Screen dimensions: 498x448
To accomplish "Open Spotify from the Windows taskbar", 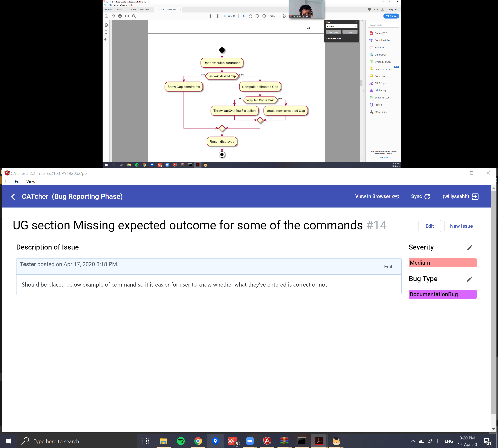I will (x=181, y=441).
